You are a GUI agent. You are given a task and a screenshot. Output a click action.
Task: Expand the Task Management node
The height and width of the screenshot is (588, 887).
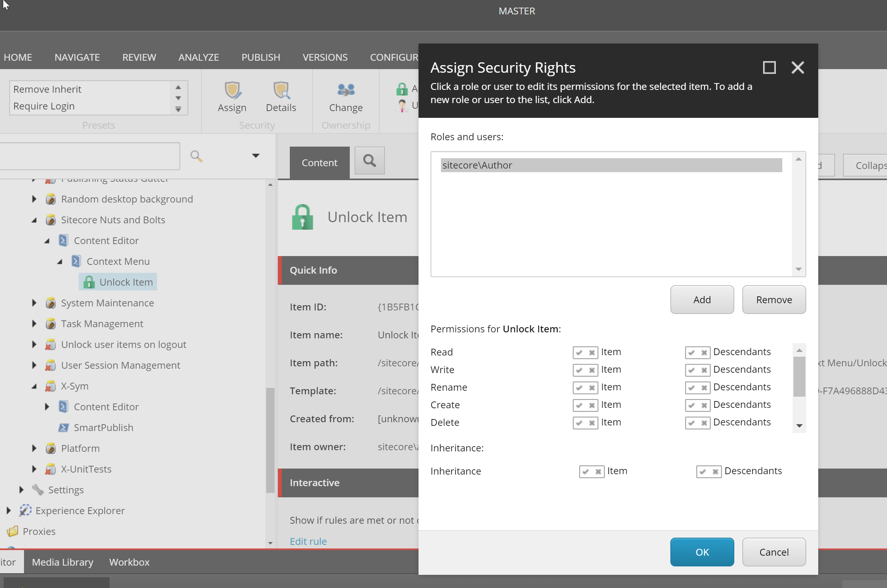(x=34, y=324)
